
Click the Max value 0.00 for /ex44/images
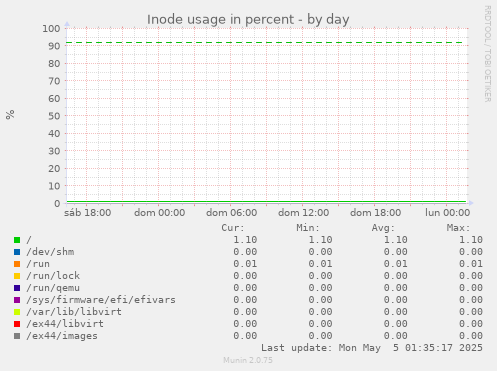point(471,336)
